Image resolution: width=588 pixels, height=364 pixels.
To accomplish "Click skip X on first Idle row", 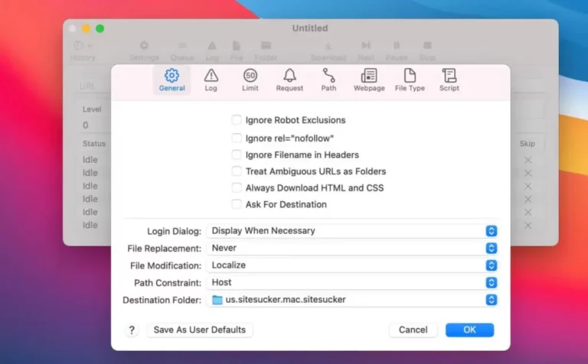I will pos(528,160).
